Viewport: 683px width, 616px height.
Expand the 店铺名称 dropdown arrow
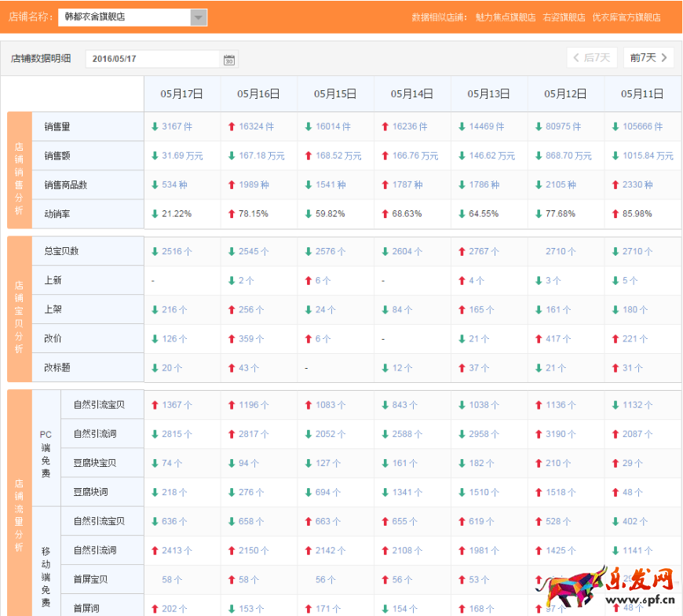(x=199, y=17)
